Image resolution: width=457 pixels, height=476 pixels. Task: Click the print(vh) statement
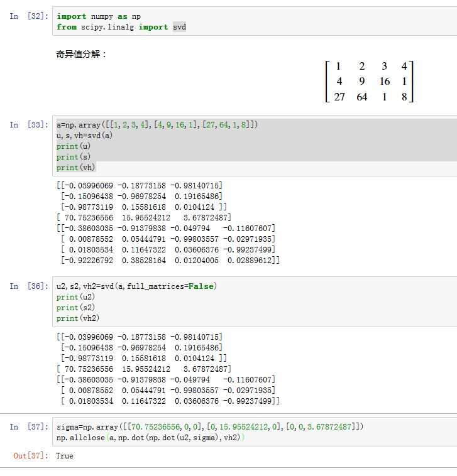(69, 168)
